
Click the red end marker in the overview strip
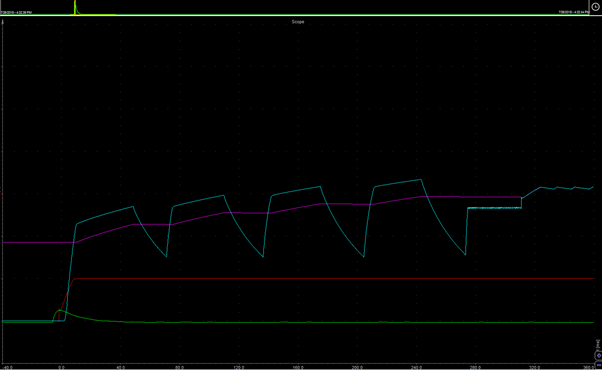tap(589, 7)
